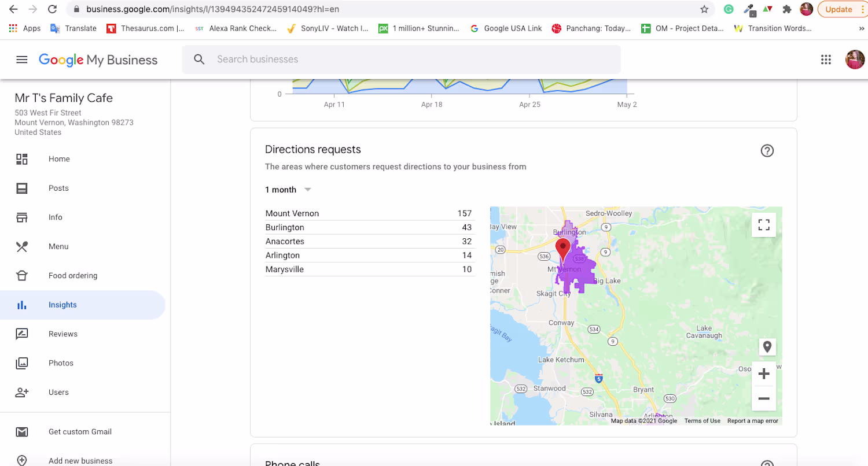
Task: Zoom out on the map
Action: 763,399
